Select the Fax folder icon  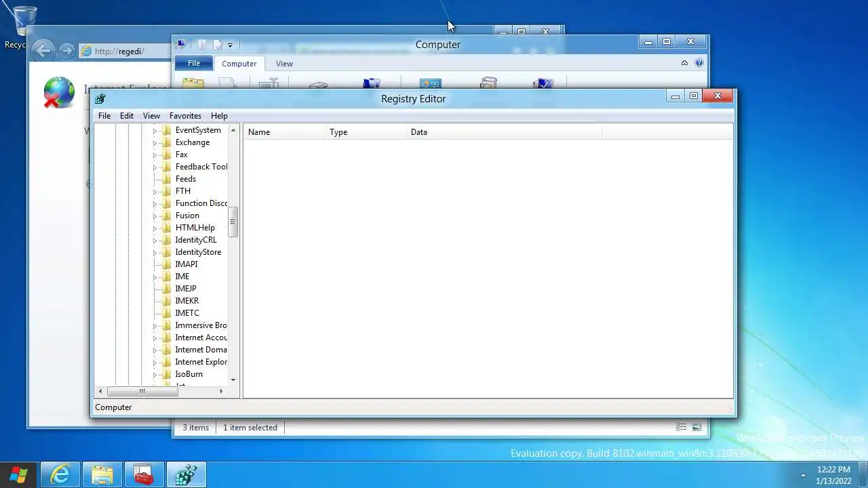[166, 155]
